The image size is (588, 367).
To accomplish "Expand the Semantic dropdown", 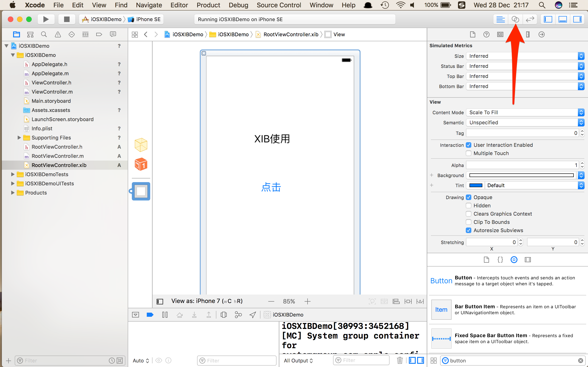I will tap(581, 122).
